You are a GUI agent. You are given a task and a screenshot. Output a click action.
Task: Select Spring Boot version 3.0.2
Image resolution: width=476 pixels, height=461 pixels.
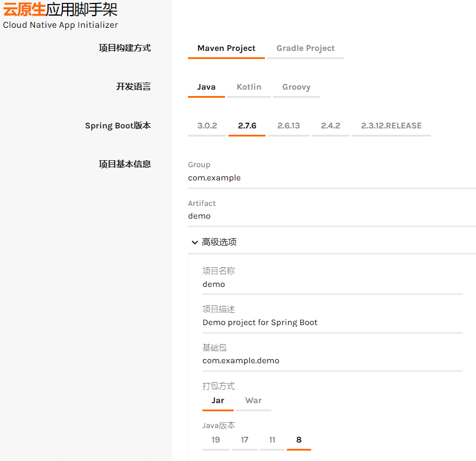[x=207, y=126]
